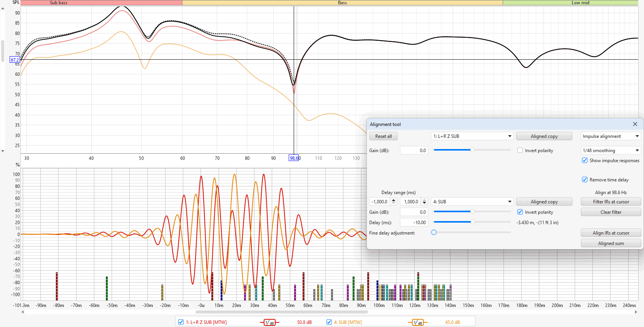Screen dimensions: 644x327
Task: Click the Sub bass band label
Action: pos(59,3)
